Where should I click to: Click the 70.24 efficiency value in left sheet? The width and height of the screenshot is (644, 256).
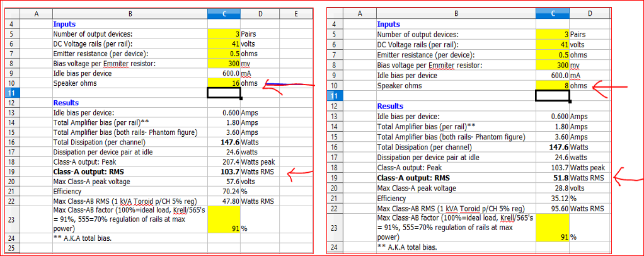(x=224, y=191)
